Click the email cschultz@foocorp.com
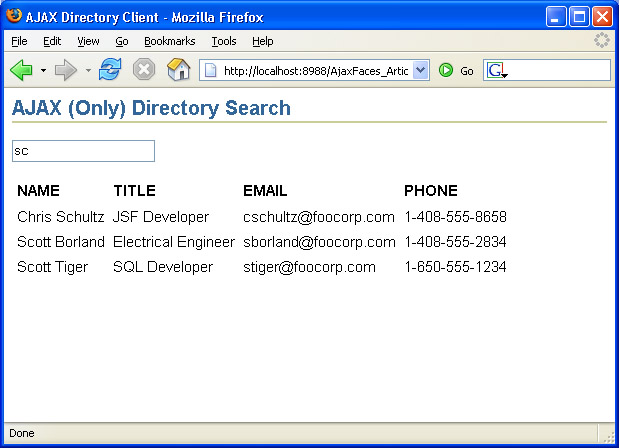This screenshot has width=619, height=448. click(319, 217)
